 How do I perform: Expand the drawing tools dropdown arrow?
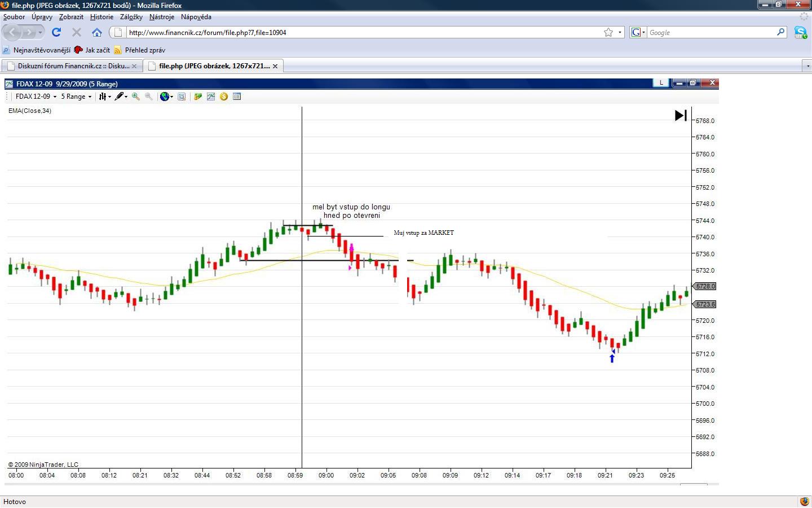pyautogui.click(x=126, y=97)
